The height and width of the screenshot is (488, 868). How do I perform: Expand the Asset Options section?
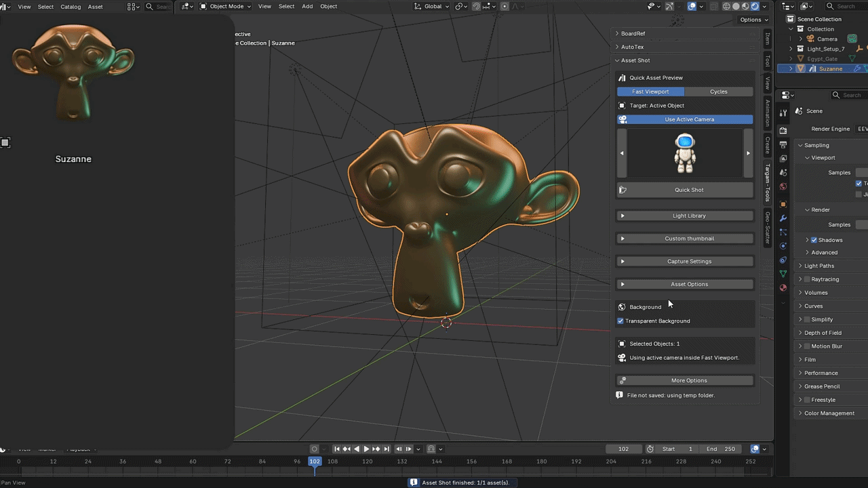point(685,284)
